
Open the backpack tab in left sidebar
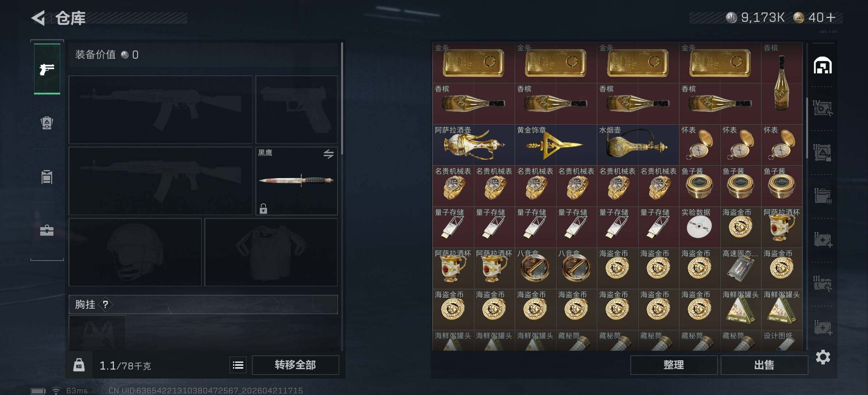pos(47,123)
